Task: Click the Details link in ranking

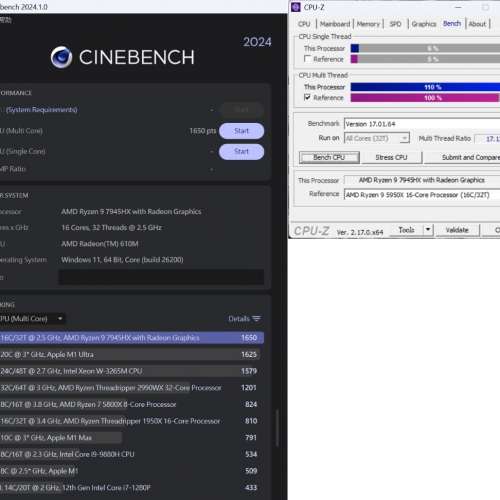Action: [x=239, y=319]
